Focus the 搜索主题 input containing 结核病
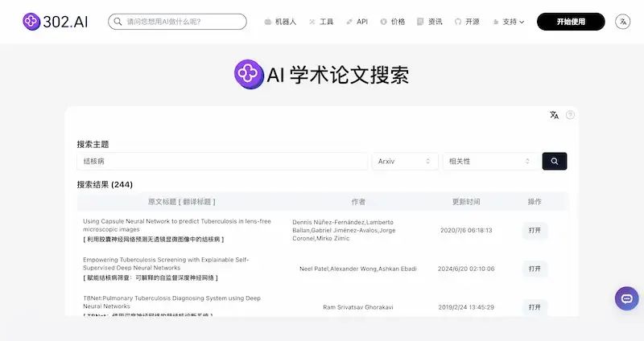The width and height of the screenshot is (644, 341). 222,162
